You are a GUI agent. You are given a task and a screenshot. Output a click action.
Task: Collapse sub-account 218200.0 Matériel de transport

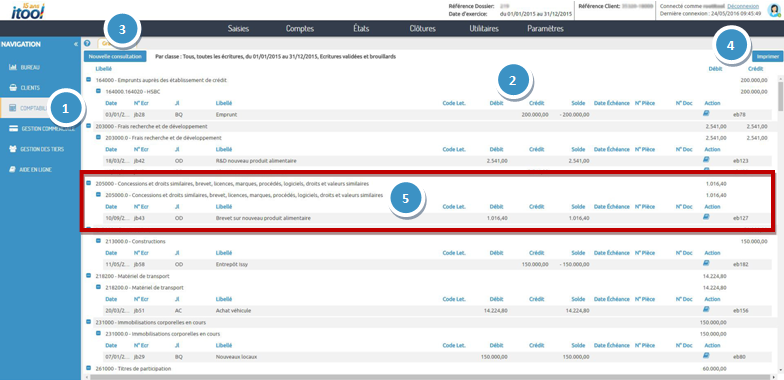point(98,287)
